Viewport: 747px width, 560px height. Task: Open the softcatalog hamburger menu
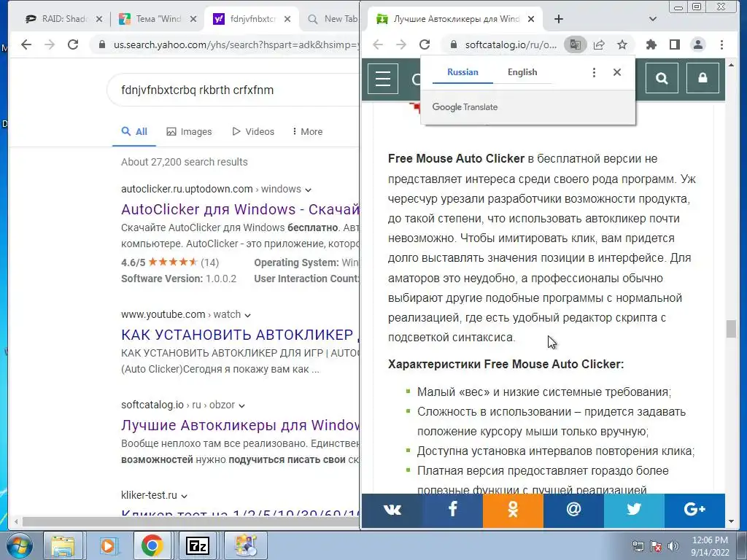[383, 79]
